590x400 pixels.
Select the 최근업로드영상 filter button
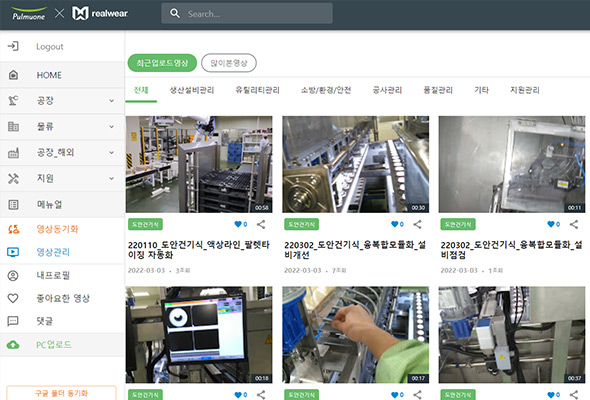click(x=162, y=63)
